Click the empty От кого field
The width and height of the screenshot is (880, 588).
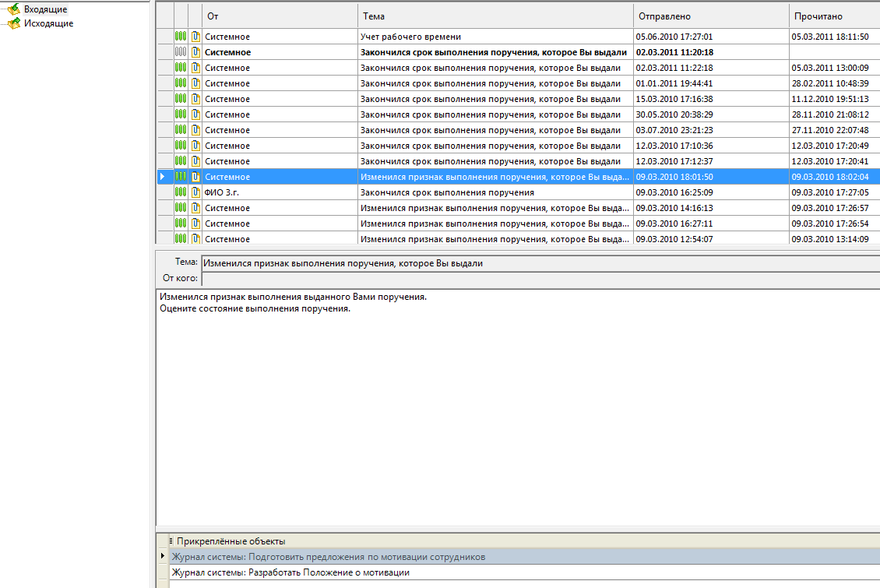click(537, 278)
